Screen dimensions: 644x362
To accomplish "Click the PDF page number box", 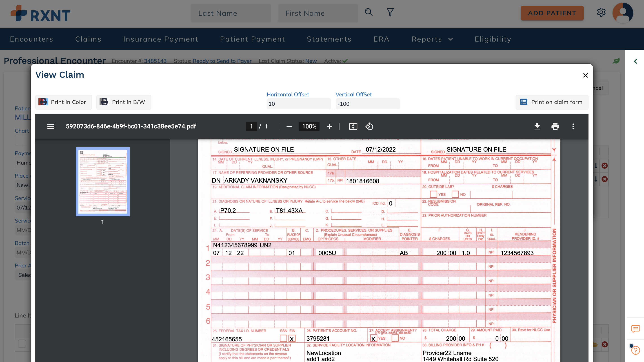I will click(251, 126).
